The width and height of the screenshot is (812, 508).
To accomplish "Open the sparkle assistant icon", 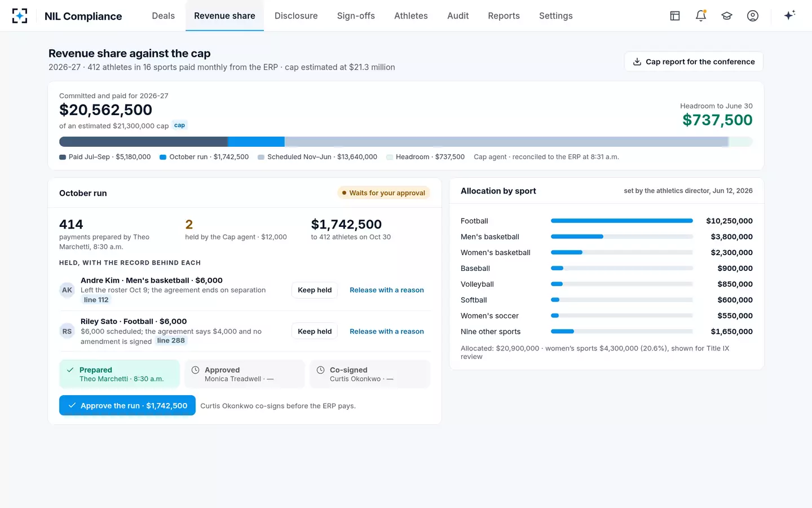I will (789, 15).
